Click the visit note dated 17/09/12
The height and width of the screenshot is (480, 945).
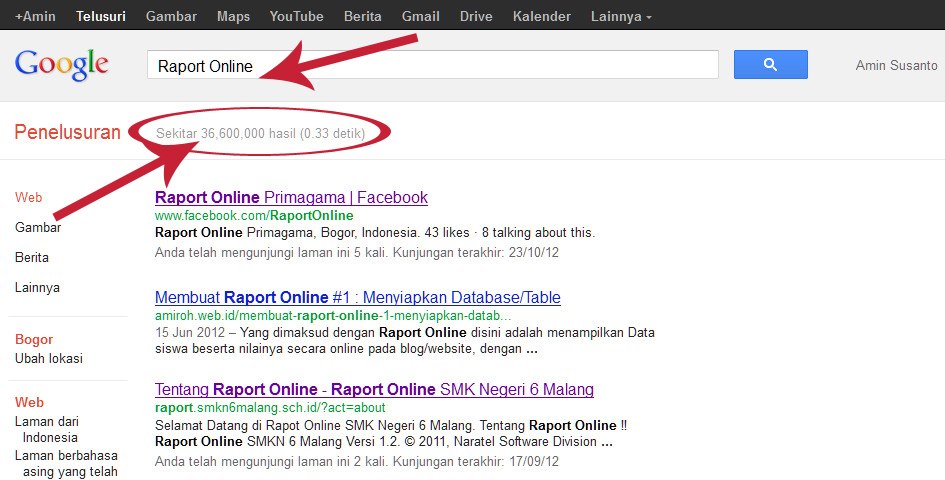pyautogui.click(x=357, y=462)
